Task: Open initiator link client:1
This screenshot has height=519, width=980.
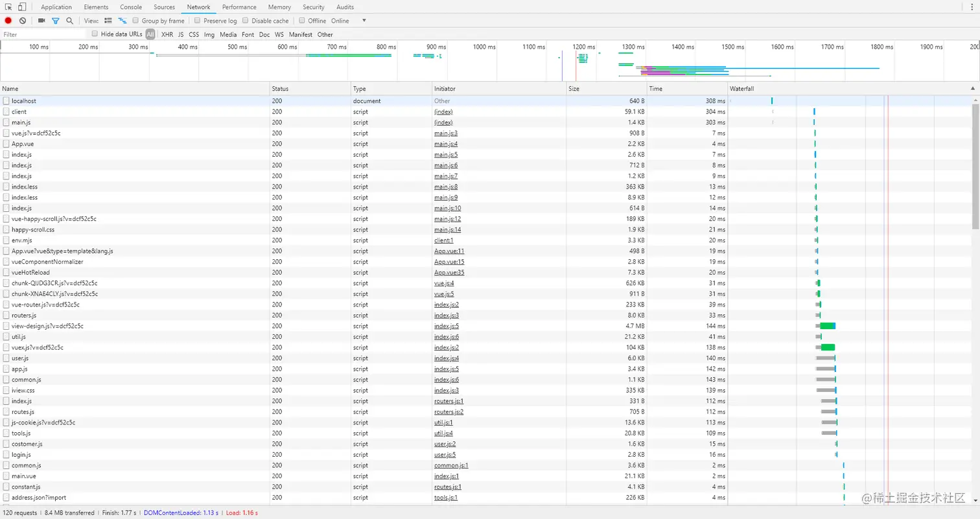Action: (x=444, y=240)
